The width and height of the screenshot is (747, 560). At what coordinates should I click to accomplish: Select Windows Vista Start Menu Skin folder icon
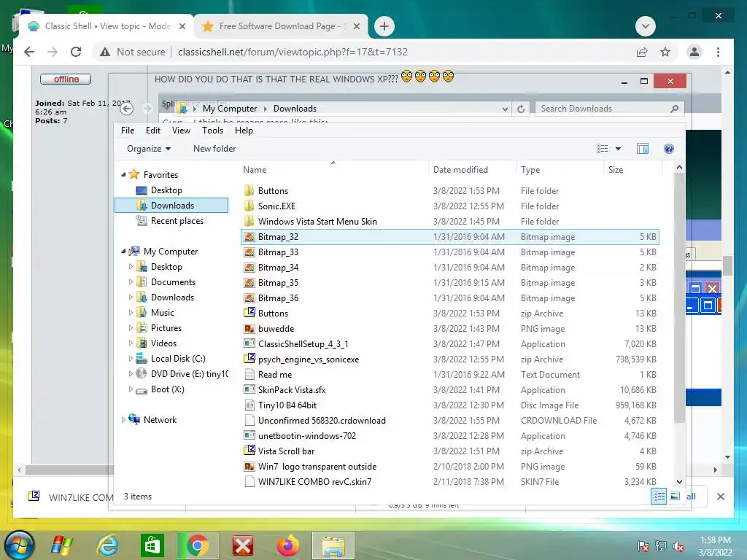[249, 222]
